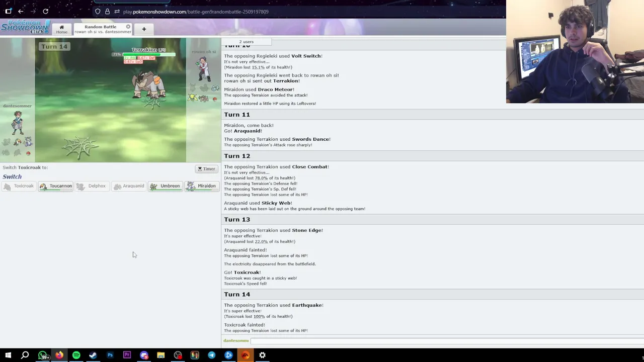The height and width of the screenshot is (362, 644).
Task: Open Settings gear from the taskbar
Action: [262, 355]
